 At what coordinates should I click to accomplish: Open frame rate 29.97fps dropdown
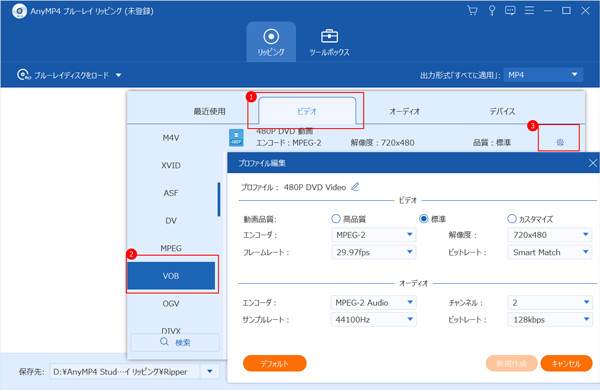pyautogui.click(x=373, y=252)
